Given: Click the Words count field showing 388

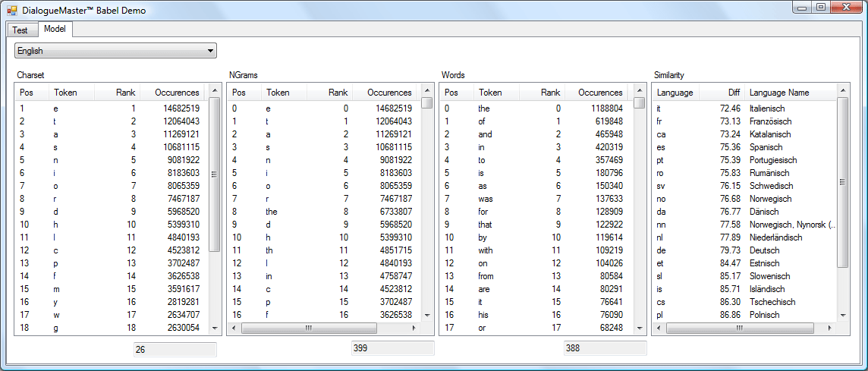Looking at the screenshot, I should pyautogui.click(x=605, y=348).
